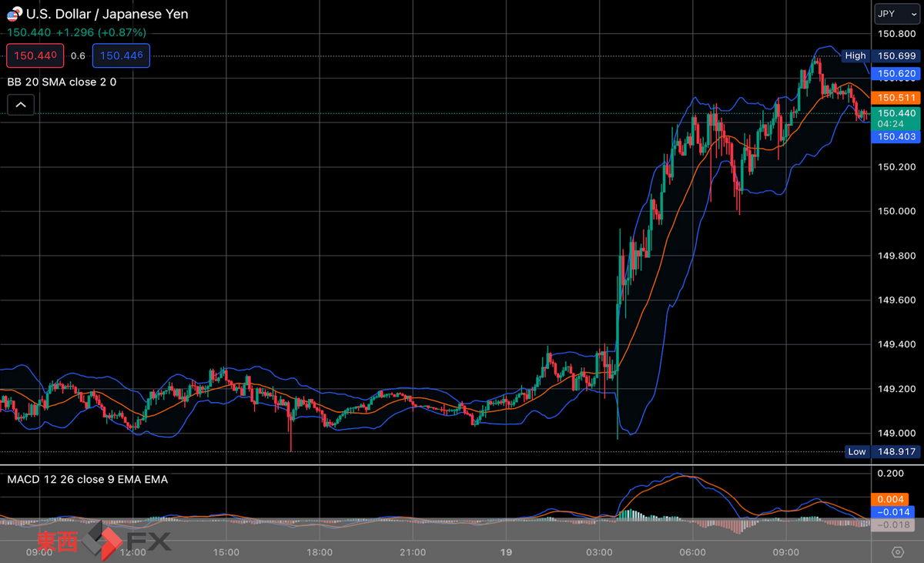Click the 15:00 time axis label

click(x=226, y=552)
